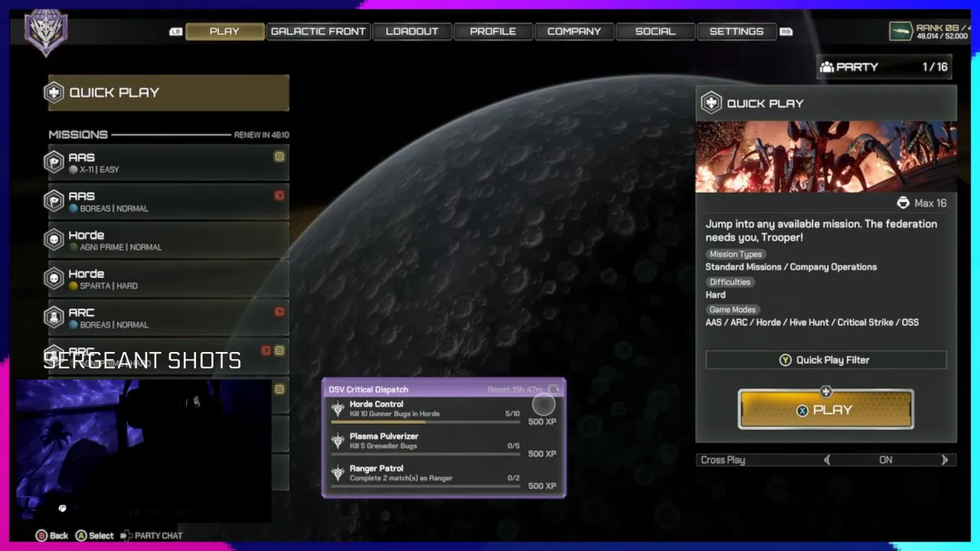The image size is (980, 551).
Task: Select the Horde Agni Prime Normal mission
Action: point(168,240)
